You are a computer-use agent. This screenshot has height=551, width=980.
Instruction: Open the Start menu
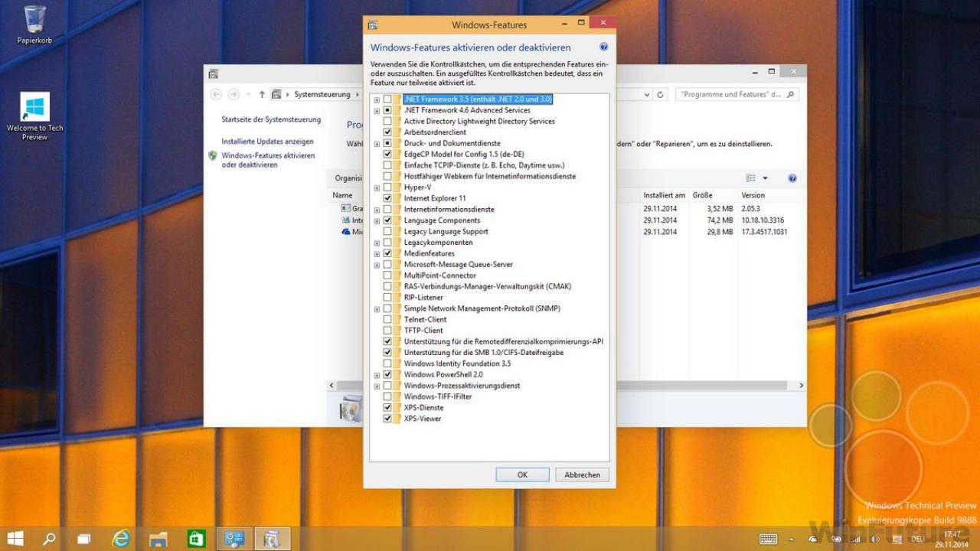(x=15, y=539)
